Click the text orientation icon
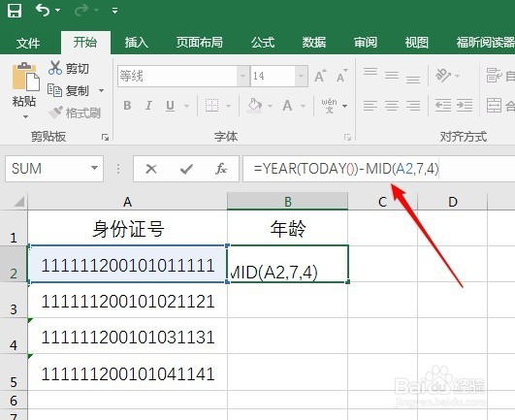515x420 pixels. click(443, 76)
